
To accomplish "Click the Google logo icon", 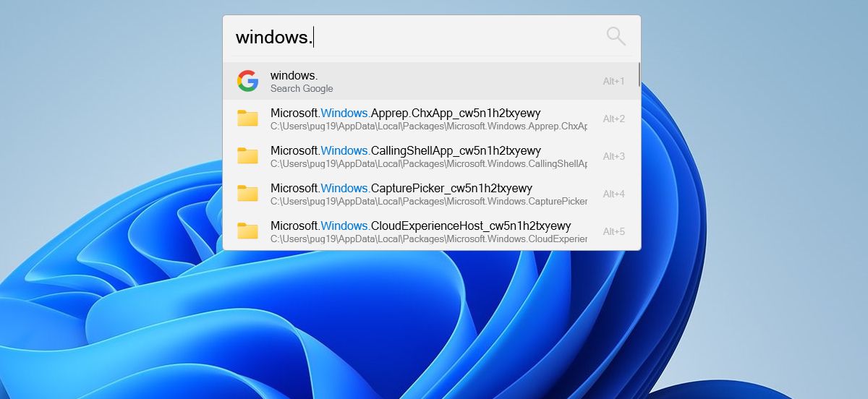I will [248, 81].
